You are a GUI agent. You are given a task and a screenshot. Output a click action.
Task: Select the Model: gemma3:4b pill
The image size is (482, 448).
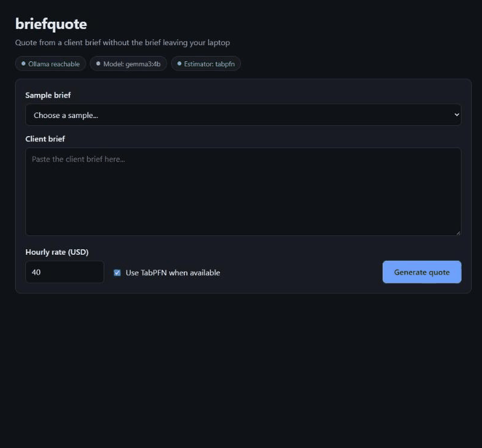click(128, 64)
